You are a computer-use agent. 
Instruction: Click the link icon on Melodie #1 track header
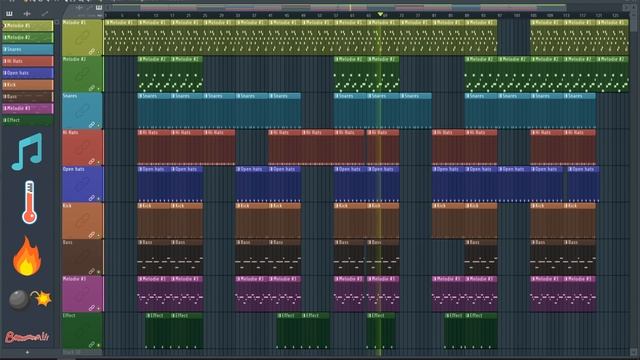coord(92,51)
